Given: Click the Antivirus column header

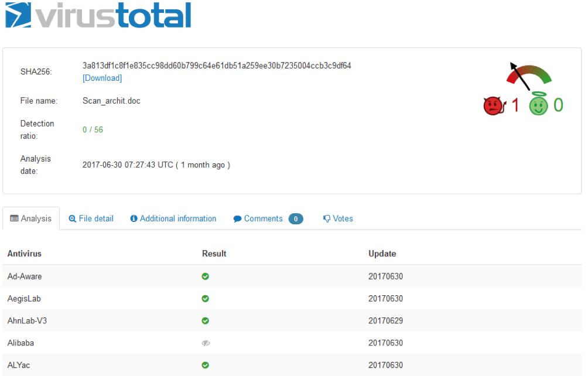Looking at the screenshot, I should point(25,254).
